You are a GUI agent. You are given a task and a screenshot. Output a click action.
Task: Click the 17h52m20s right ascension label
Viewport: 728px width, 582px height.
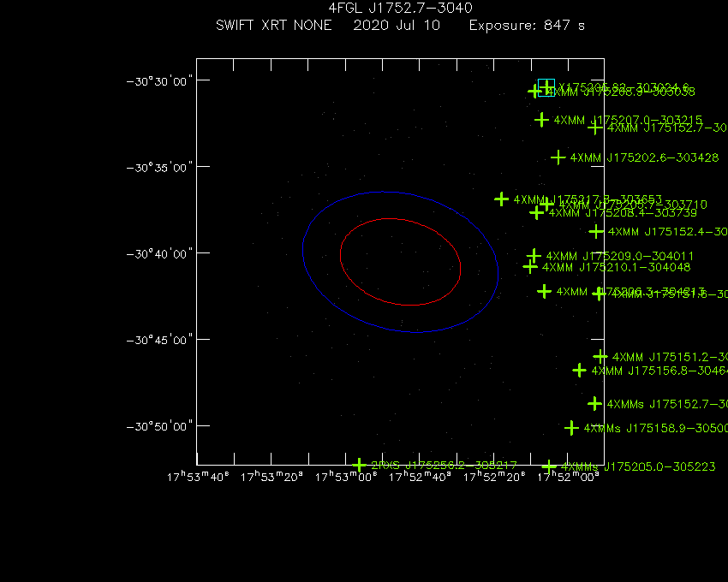(x=494, y=477)
